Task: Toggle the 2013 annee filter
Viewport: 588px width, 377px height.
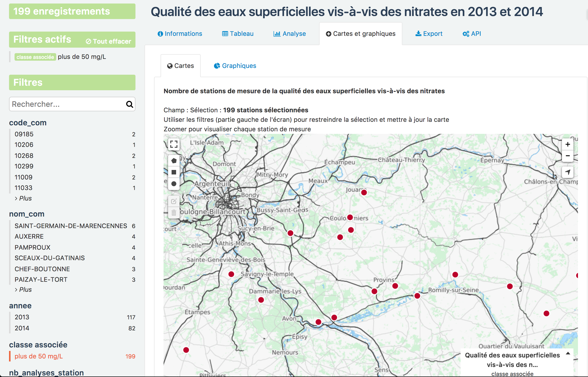Action: (x=22, y=317)
